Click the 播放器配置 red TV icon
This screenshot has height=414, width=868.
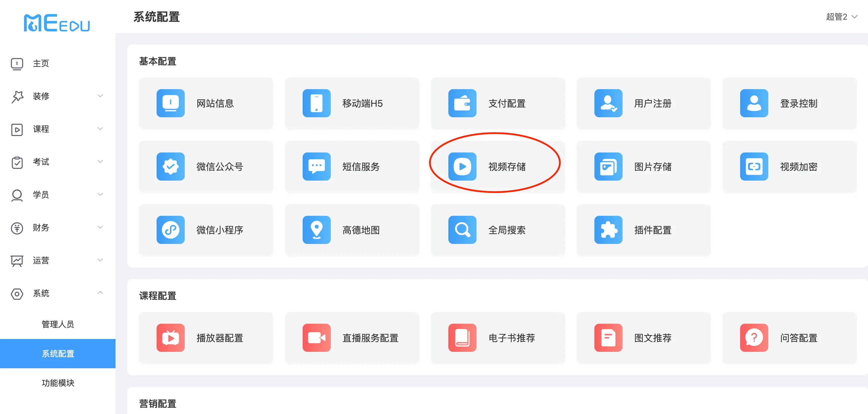point(170,337)
